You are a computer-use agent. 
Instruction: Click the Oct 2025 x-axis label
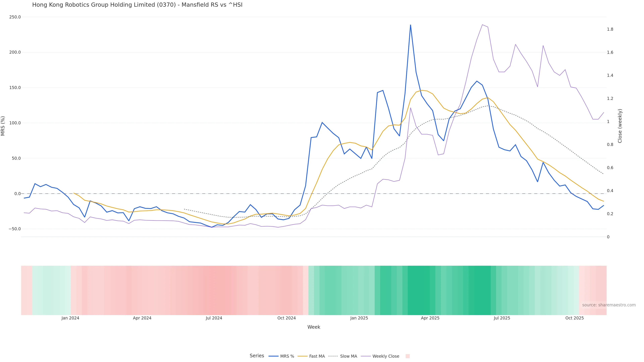[575, 318]
